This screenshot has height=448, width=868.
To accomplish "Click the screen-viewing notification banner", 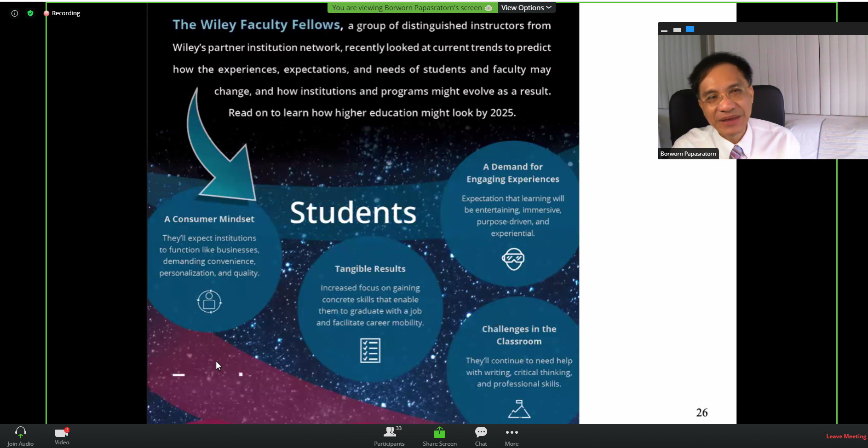I will pos(412,8).
